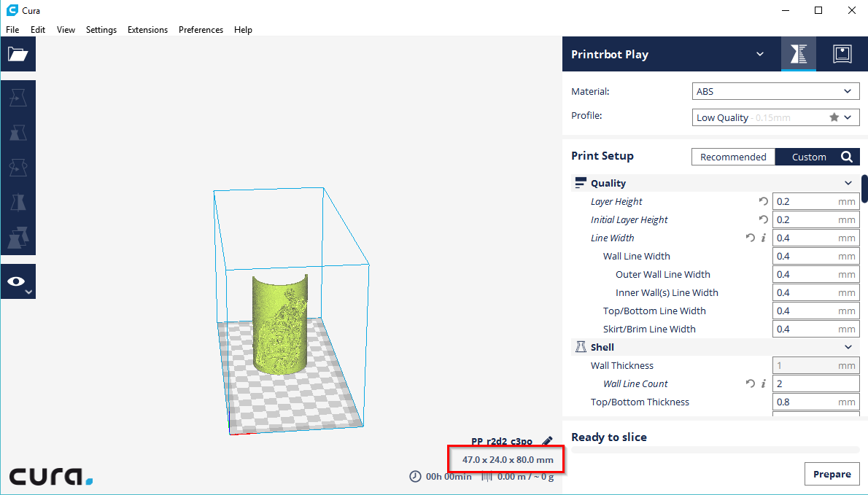The image size is (868, 495).
Task: Select the Per Model Settings tool
Action: pyautogui.click(x=18, y=237)
